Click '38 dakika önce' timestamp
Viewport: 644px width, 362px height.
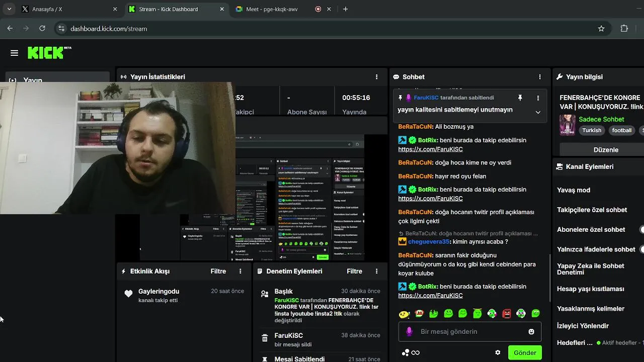[360, 335]
